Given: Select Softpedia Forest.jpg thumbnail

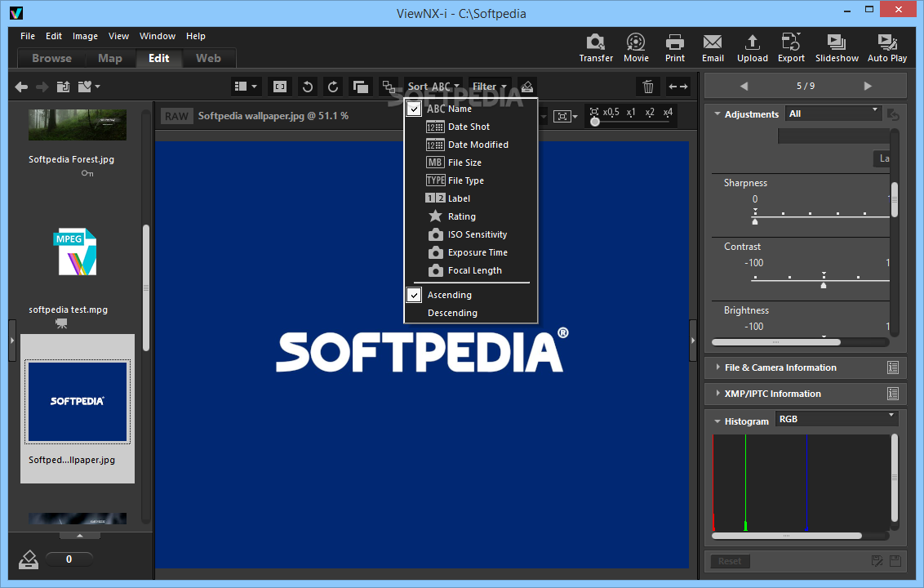Looking at the screenshot, I should tap(78, 125).
